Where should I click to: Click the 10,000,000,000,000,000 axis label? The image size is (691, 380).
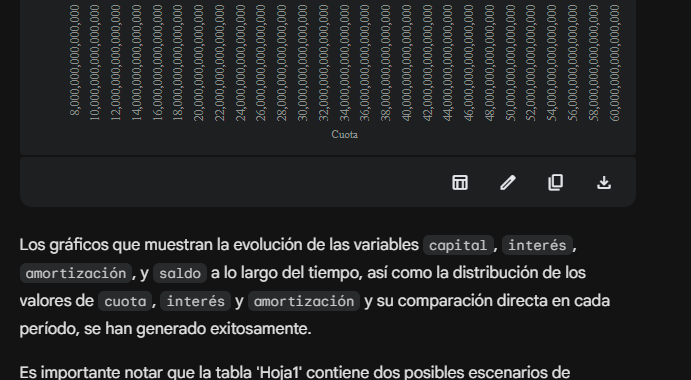(x=96, y=63)
